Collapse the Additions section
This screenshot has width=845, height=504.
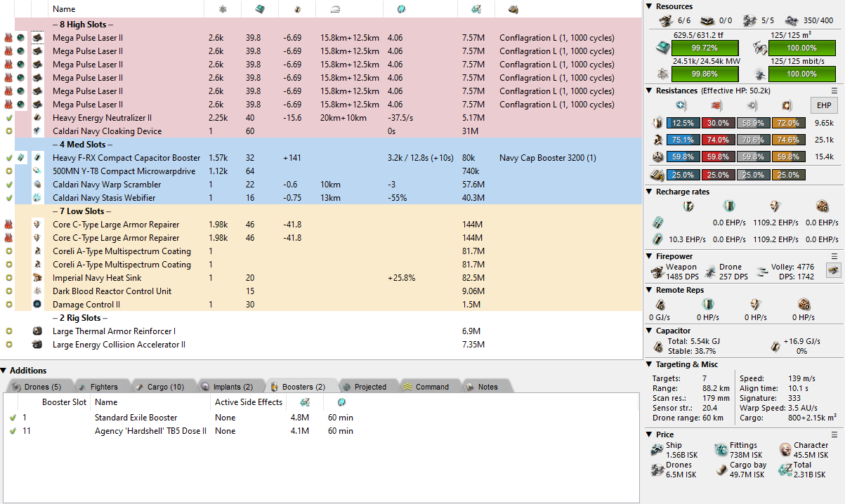pos(5,371)
